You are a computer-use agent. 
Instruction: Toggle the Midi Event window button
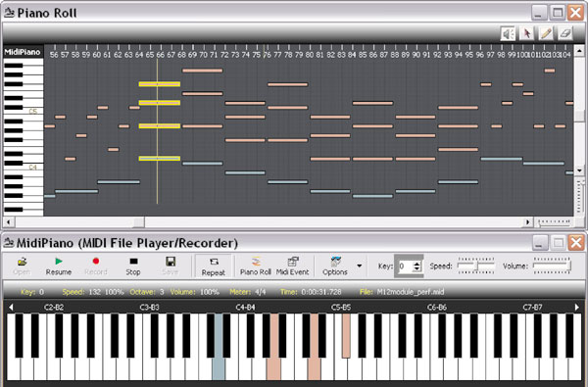point(292,266)
